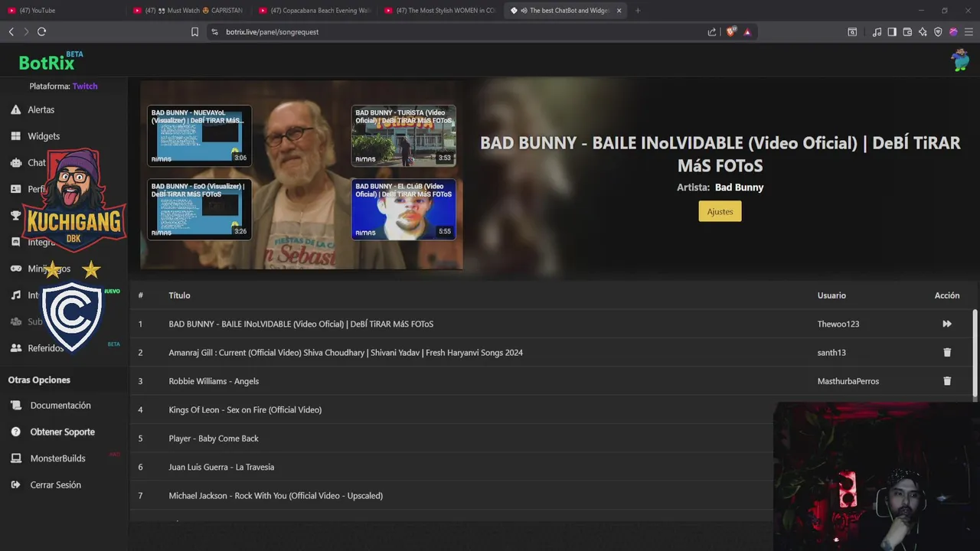The image size is (980, 551).
Task: Click the Bad Bunny artist name
Action: coord(739,187)
